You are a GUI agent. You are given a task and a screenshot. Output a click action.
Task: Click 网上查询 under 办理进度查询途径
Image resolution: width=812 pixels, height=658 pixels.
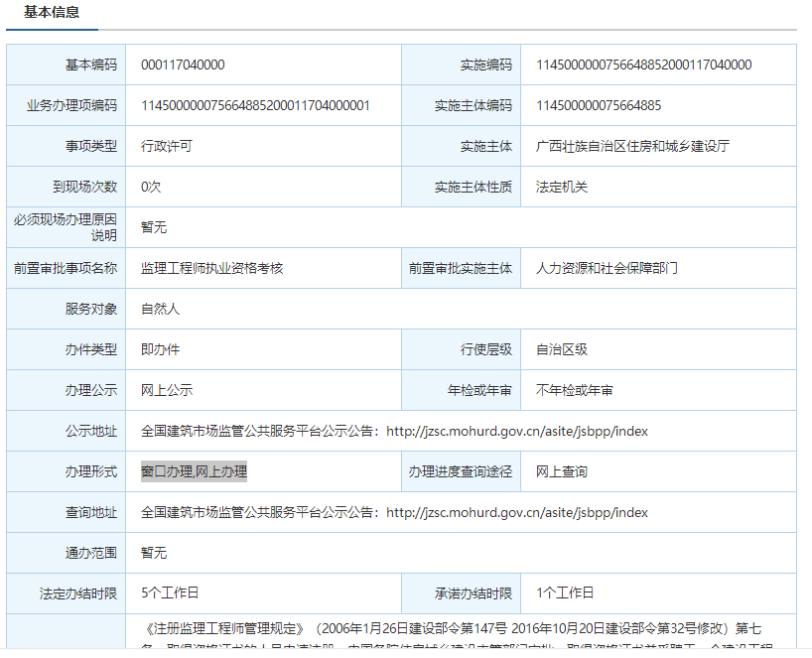558,471
